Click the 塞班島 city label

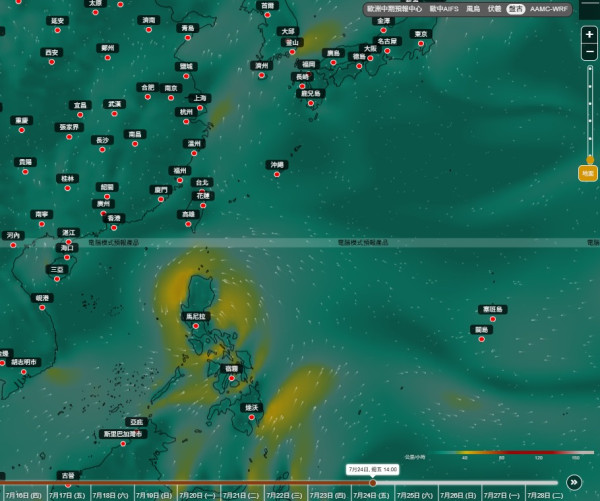tap(493, 309)
